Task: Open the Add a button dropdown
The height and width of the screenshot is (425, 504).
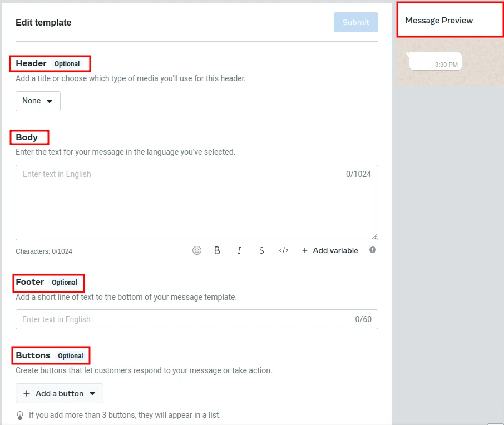Action: click(x=60, y=393)
